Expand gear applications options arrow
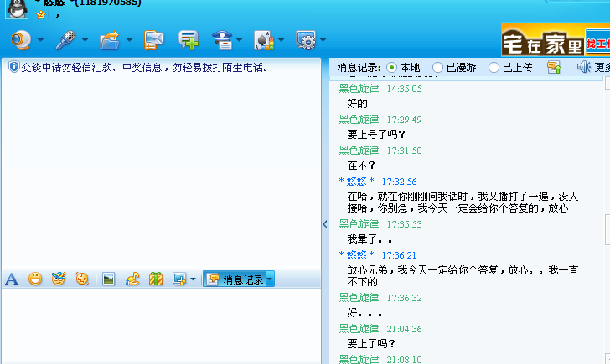The height and width of the screenshot is (364, 610). (323, 39)
